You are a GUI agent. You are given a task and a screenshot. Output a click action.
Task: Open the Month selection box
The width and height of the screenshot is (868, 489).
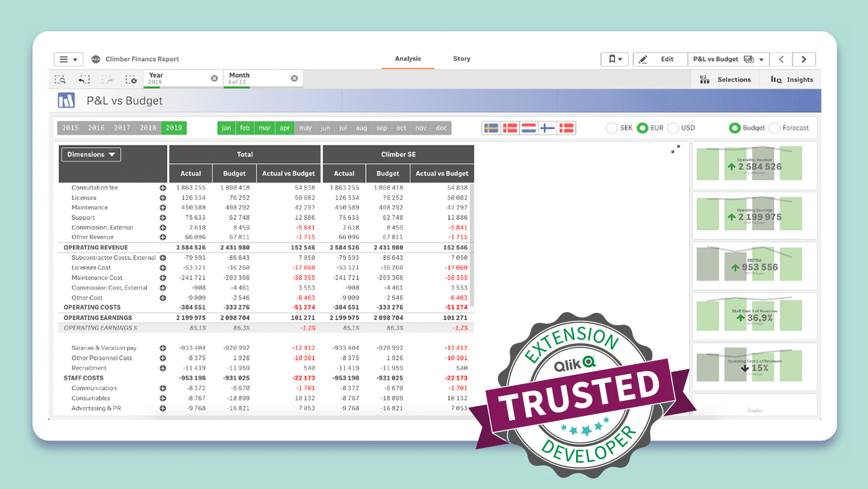pos(263,79)
